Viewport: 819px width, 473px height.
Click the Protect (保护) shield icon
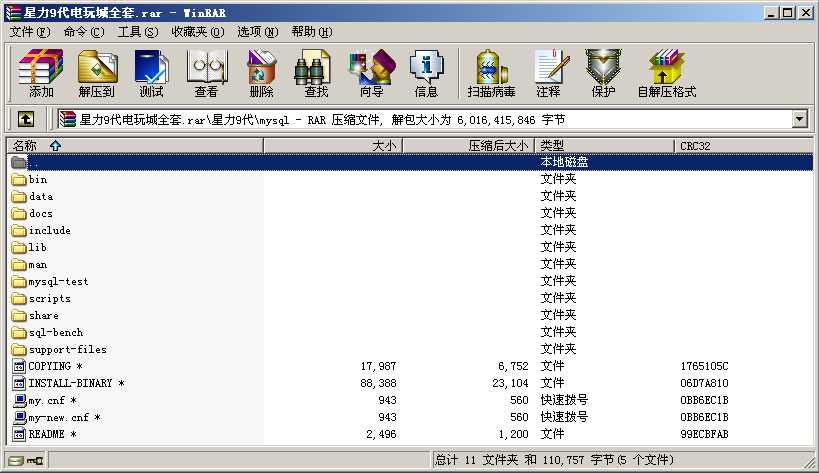603,73
